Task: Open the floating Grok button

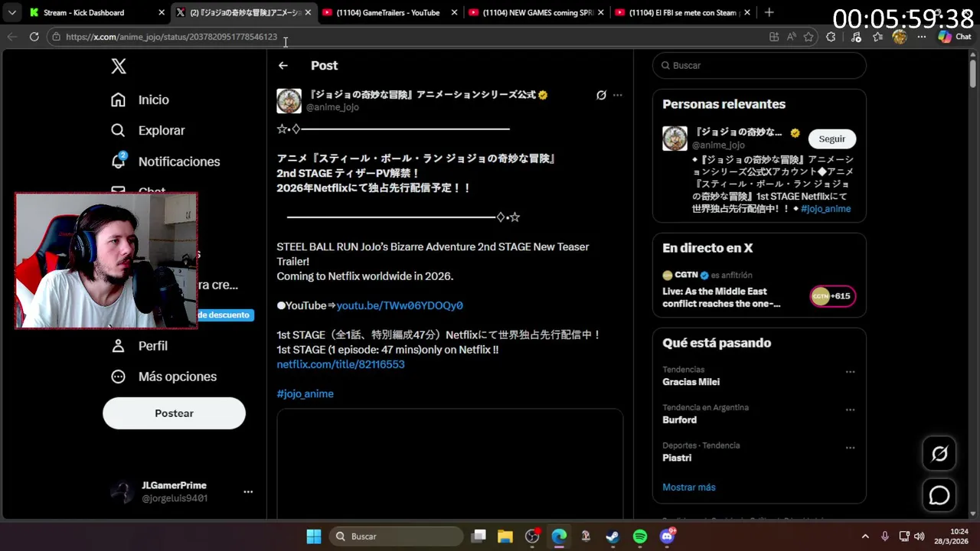Action: click(939, 454)
